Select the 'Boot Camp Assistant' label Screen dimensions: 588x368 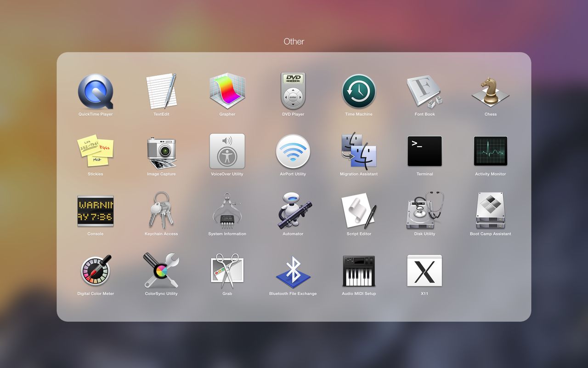tap(491, 234)
